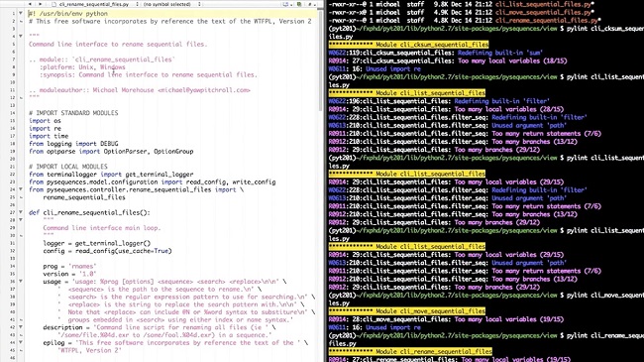644x362 pixels.
Task: Toggle the fold triangle at line 36 usage
Action: (21, 282)
